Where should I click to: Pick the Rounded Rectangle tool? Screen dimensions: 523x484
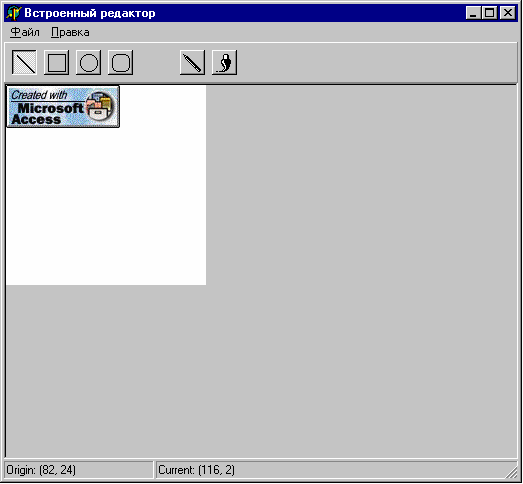[120, 62]
